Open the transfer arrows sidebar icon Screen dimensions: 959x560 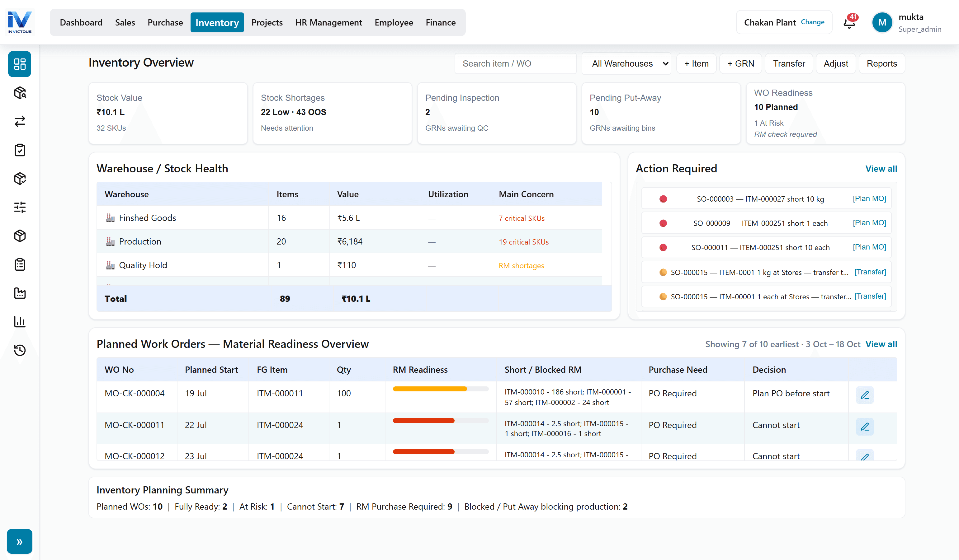click(x=20, y=121)
